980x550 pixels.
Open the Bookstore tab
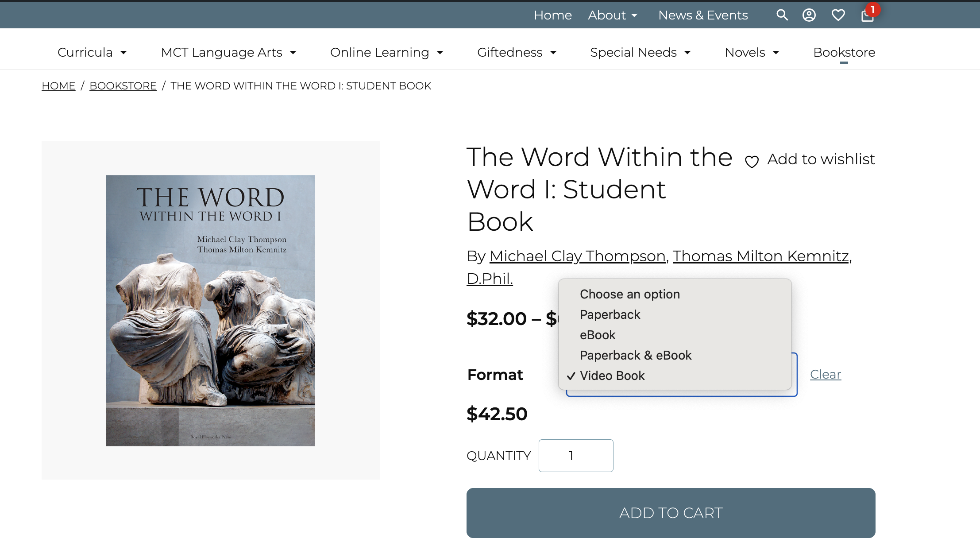[x=844, y=52]
